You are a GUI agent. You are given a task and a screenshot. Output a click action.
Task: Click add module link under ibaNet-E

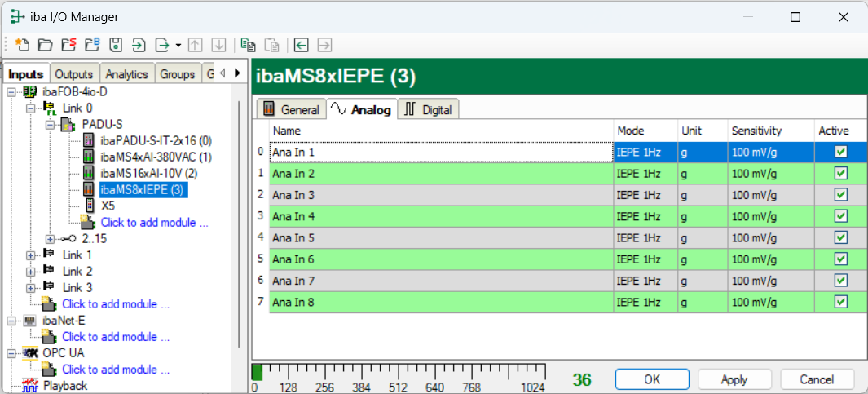[x=116, y=337]
